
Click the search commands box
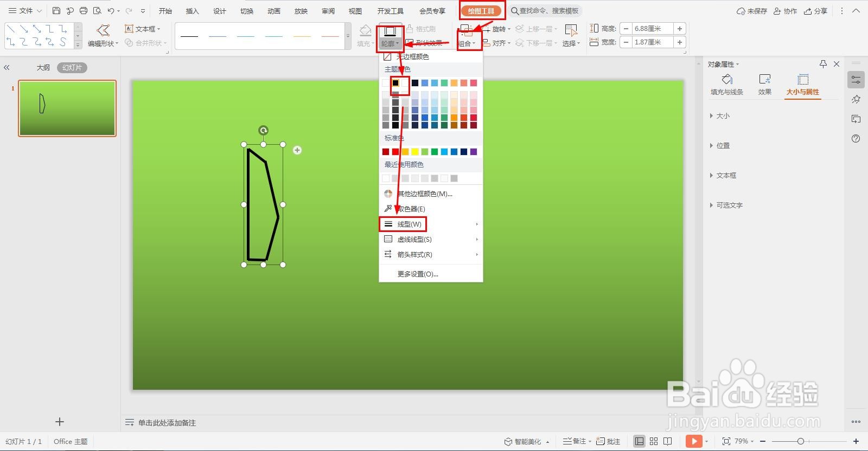coord(545,11)
